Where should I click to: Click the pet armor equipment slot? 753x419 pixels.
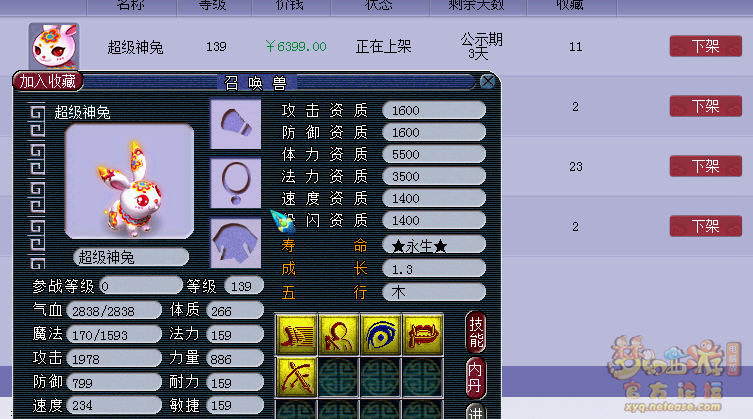tap(235, 243)
